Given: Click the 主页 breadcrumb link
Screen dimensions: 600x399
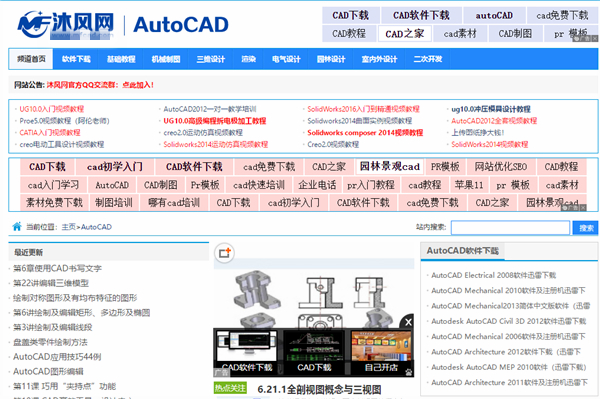Looking at the screenshot, I should coord(68,227).
